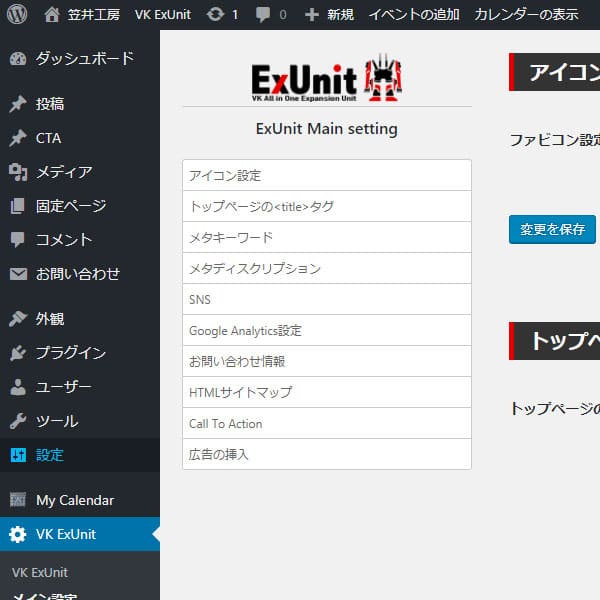The height and width of the screenshot is (600, 600).
Task: Open the 設定 menu
Action: point(80,455)
